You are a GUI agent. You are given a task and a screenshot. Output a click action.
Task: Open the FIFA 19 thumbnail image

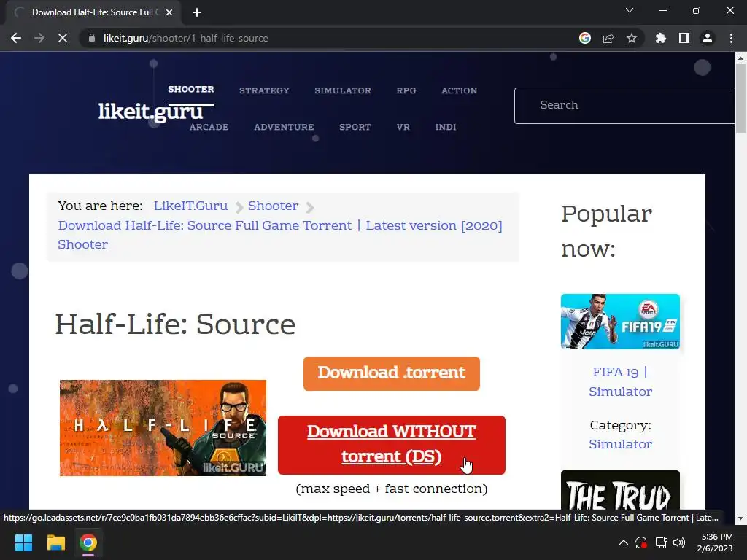point(620,322)
